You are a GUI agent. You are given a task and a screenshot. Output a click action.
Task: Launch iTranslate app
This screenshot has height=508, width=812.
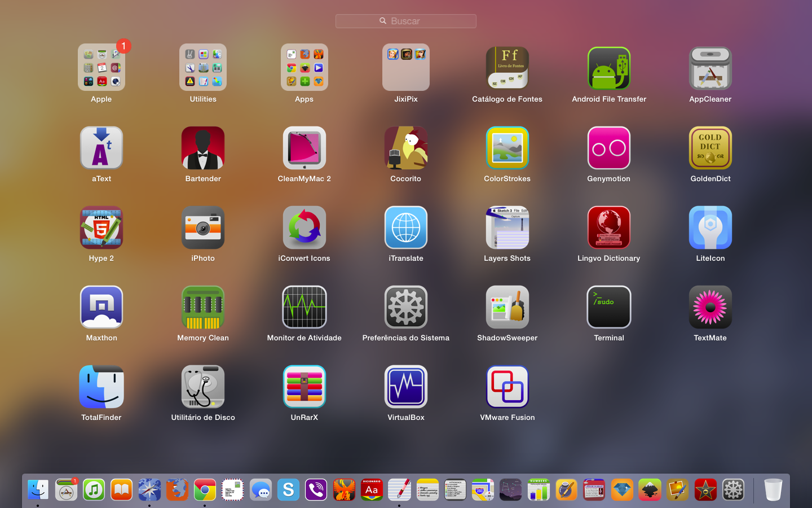pyautogui.click(x=406, y=227)
